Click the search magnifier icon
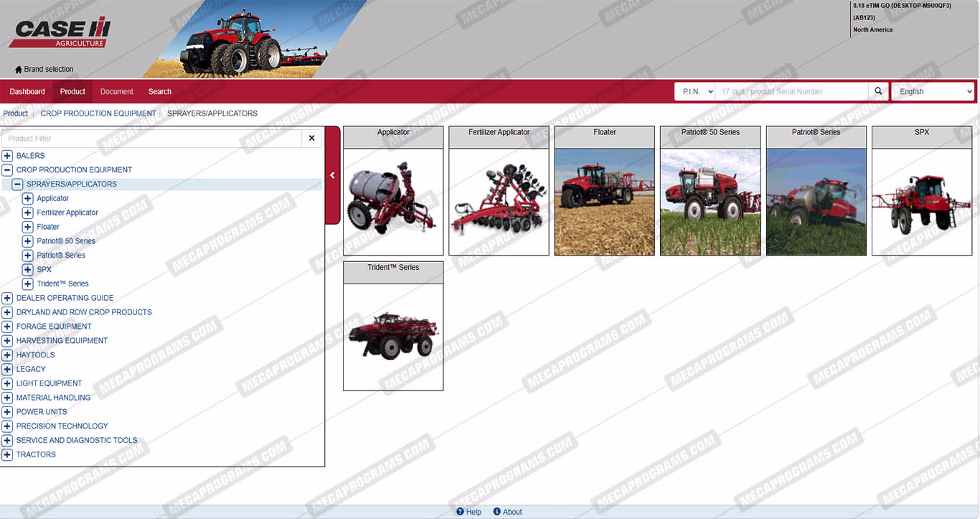This screenshot has width=980, height=519. (x=878, y=91)
